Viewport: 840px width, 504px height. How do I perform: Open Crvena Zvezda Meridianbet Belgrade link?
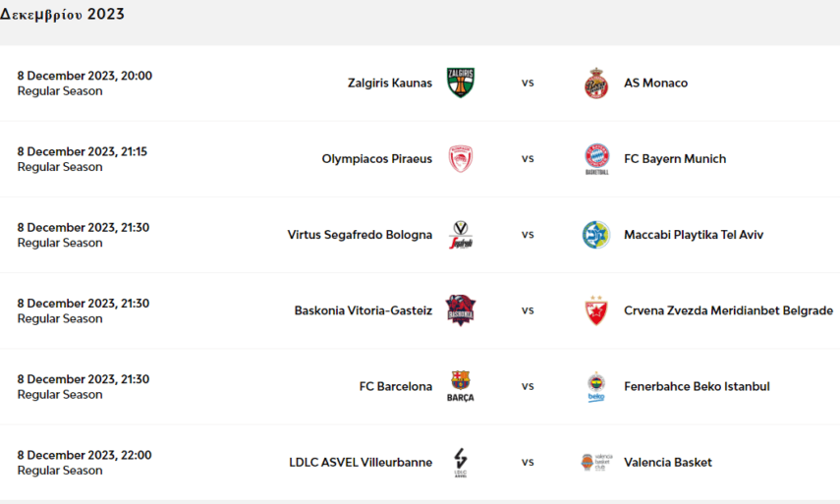pos(728,310)
